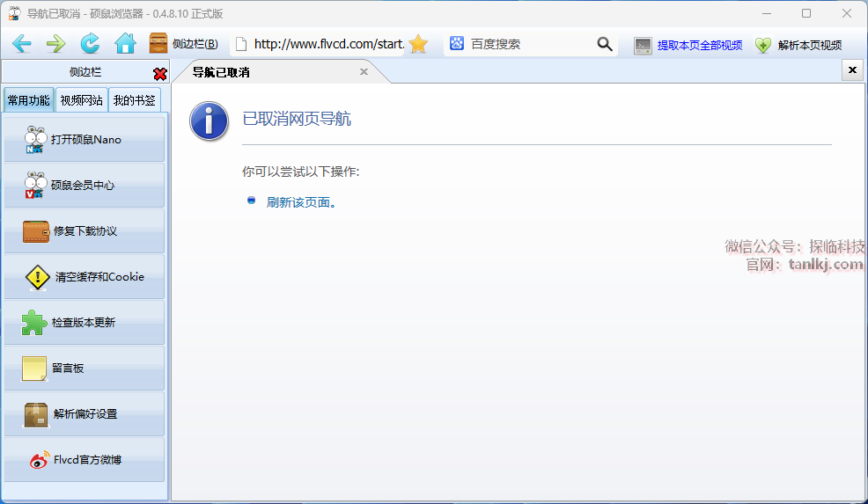
Task: Select 常用功能 tab
Action: pos(28,100)
